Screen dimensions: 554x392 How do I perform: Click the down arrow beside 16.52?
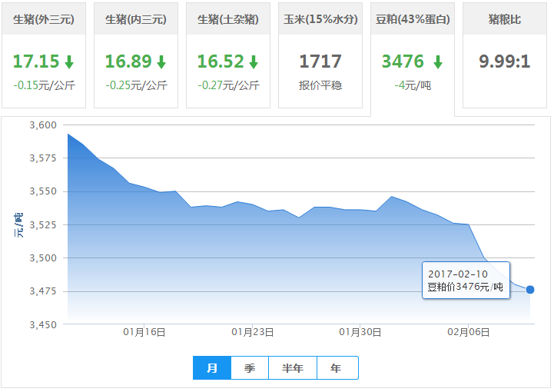pos(254,61)
